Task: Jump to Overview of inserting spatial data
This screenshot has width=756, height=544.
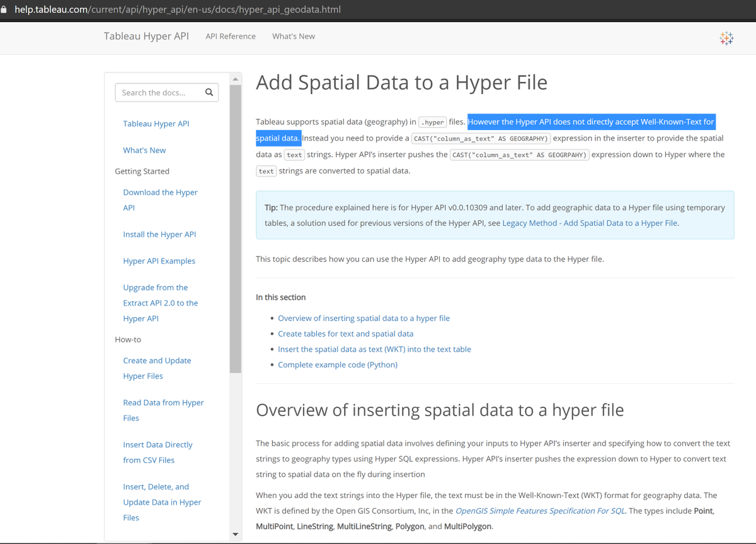Action: click(x=364, y=318)
